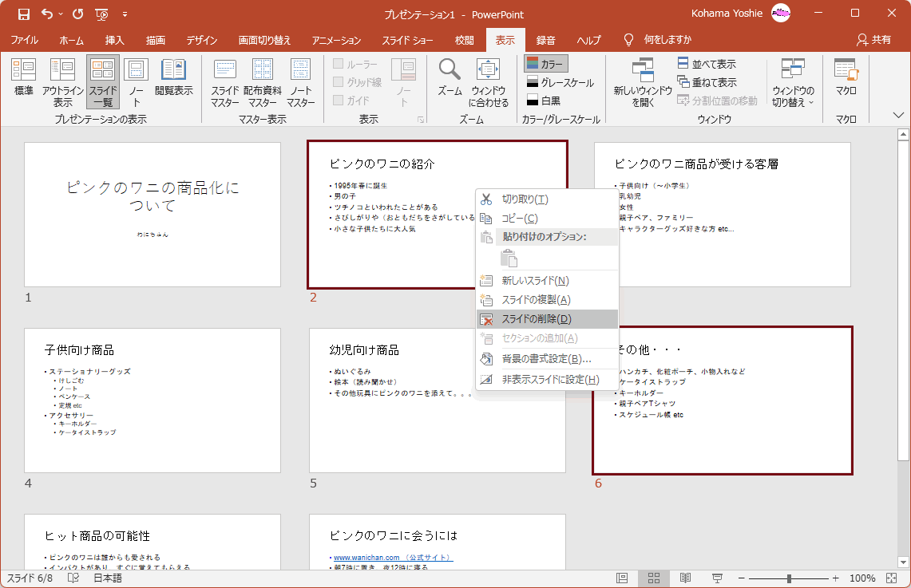Choose 非表示スライドに設定(H) from context menu
Image resolution: width=911 pixels, height=588 pixels.
point(547,379)
